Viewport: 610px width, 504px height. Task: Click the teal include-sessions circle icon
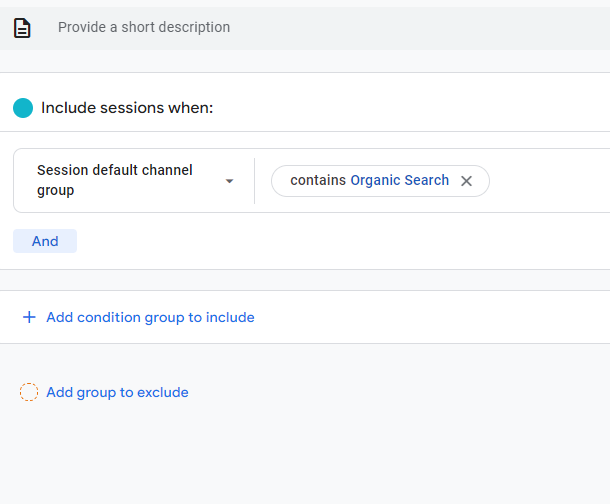[x=23, y=108]
